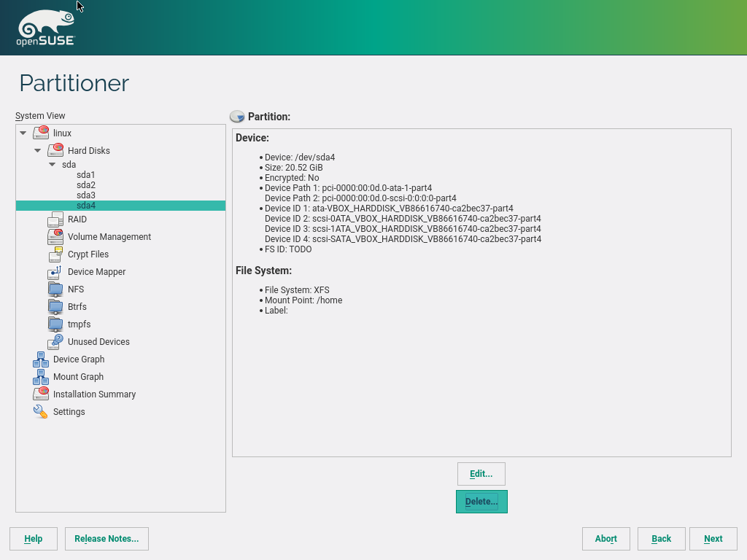Select partition sda1 in tree
The height and width of the screenshot is (560, 747).
[x=86, y=175]
